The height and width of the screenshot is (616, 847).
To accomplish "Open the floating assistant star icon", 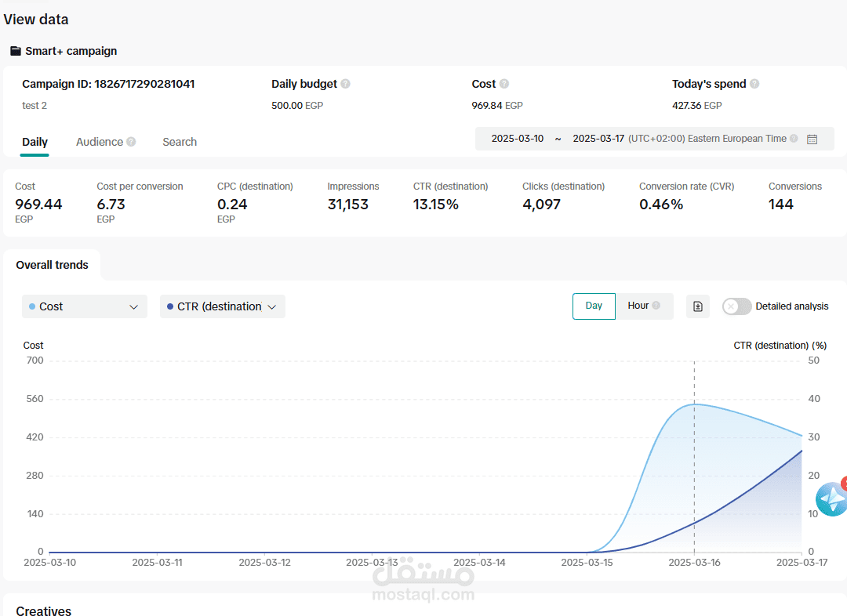I will coord(831,499).
